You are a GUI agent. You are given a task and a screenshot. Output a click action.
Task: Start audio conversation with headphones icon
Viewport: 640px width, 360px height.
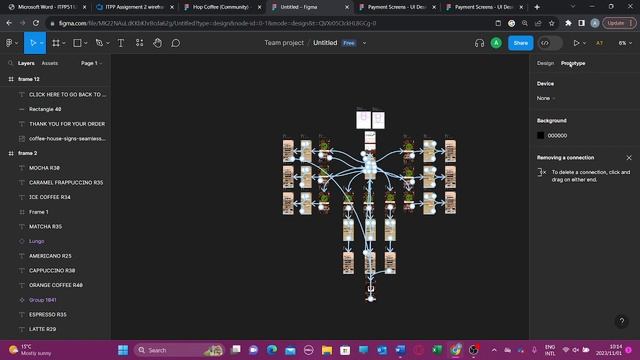[479, 43]
